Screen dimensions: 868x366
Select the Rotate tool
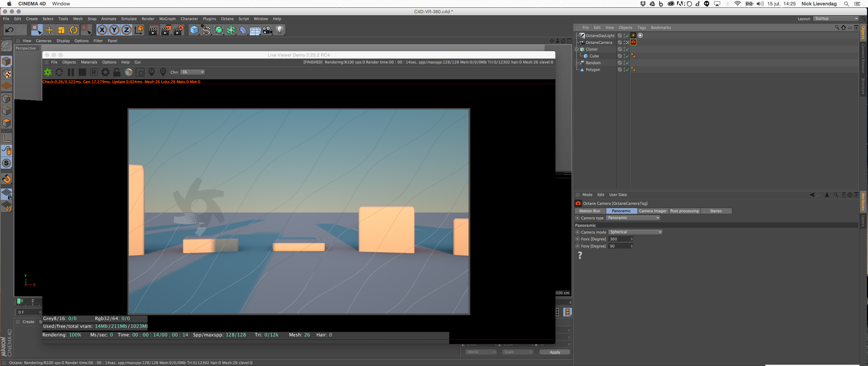[x=74, y=30]
